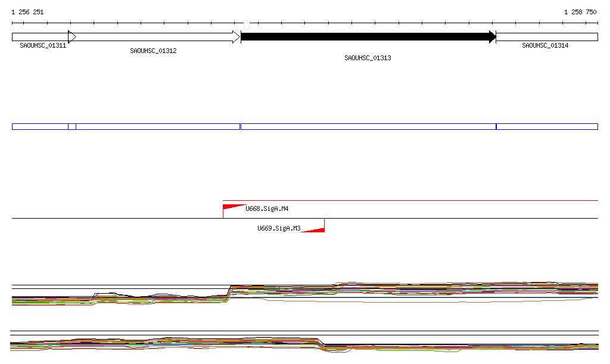Select the white SAOUHSC_01312 gene arrow
610x364 pixels.
click(x=154, y=37)
